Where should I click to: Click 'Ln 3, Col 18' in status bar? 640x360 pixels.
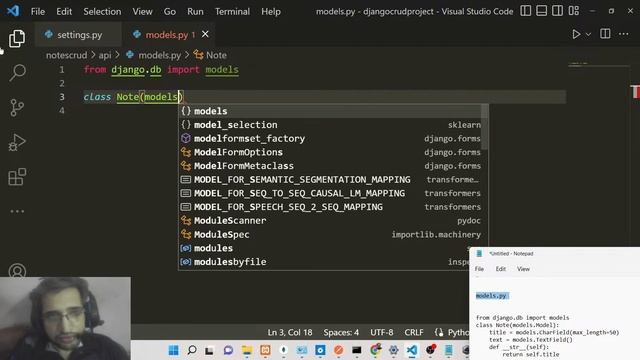pyautogui.click(x=290, y=333)
